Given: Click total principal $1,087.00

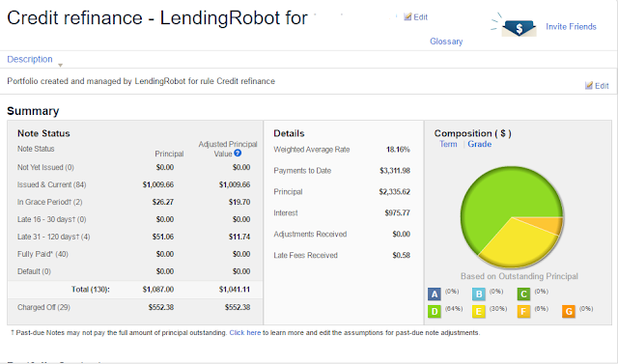Looking at the screenshot, I should (158, 290).
